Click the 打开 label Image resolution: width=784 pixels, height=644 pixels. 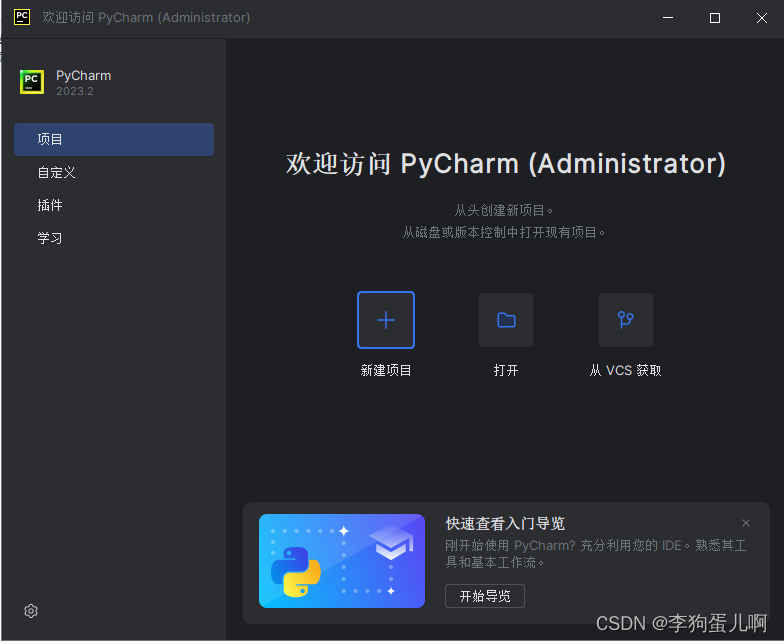click(x=506, y=370)
